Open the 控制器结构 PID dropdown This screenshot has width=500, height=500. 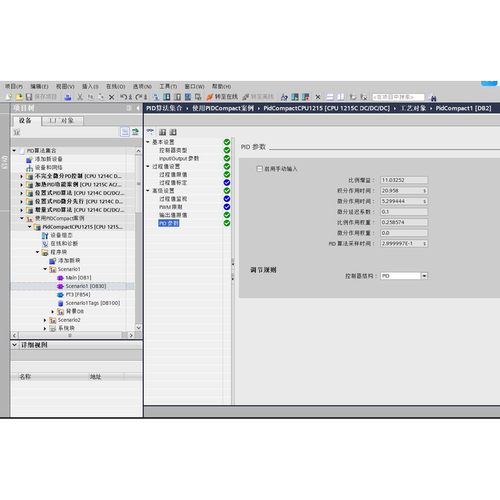click(424, 276)
